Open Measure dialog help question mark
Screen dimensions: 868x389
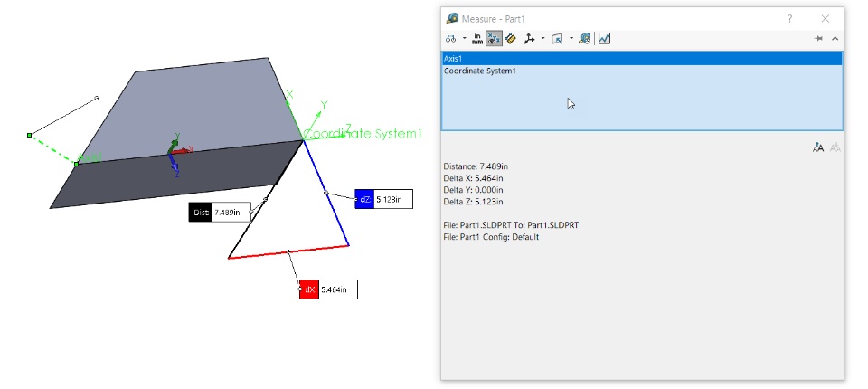(790, 19)
